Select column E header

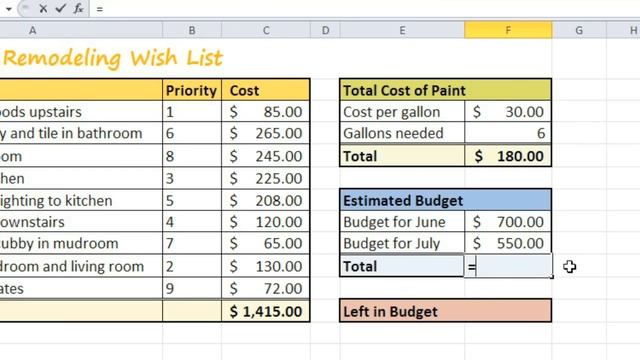click(402, 30)
